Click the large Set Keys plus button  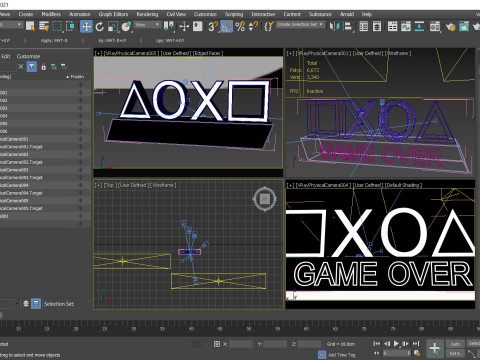coord(435,349)
